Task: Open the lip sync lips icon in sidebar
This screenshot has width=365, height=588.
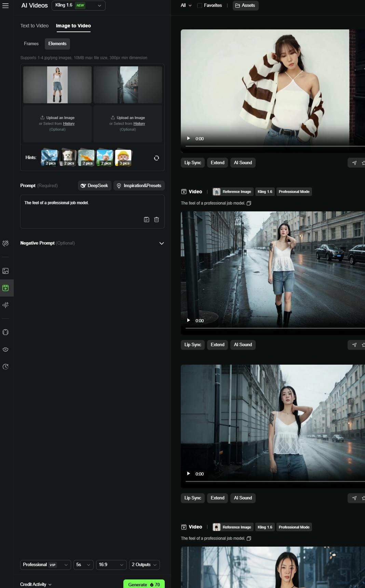Action: tap(5, 350)
